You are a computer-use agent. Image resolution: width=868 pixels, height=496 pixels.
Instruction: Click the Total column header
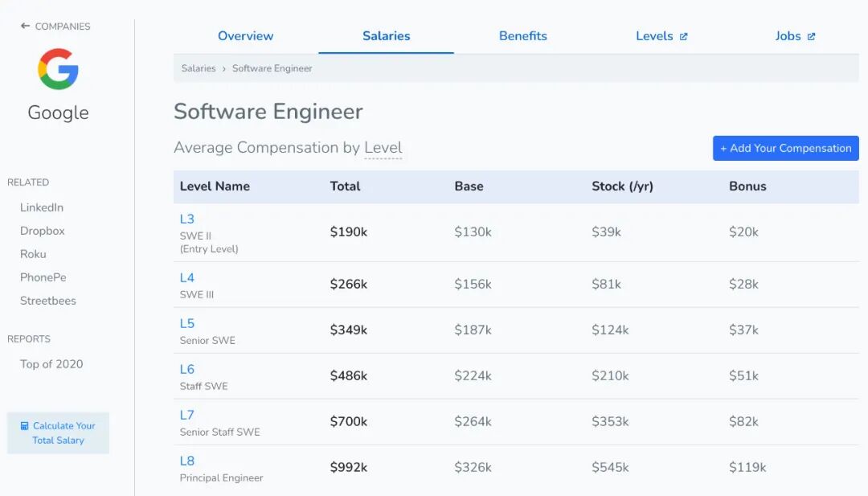[x=345, y=187]
